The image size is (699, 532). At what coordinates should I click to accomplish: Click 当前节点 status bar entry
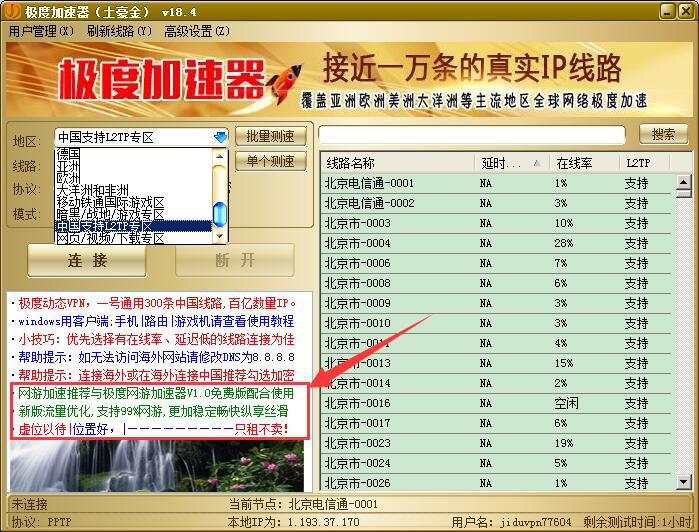[x=303, y=504]
